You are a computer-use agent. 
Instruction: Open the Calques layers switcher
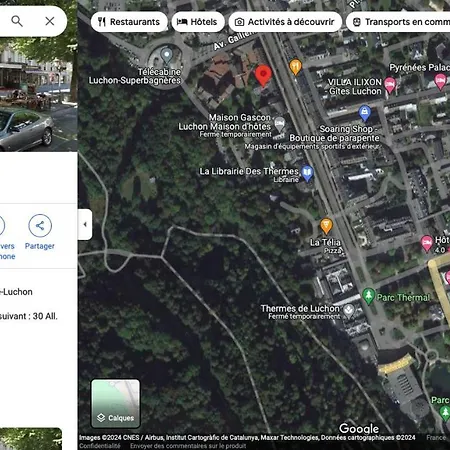point(115,403)
